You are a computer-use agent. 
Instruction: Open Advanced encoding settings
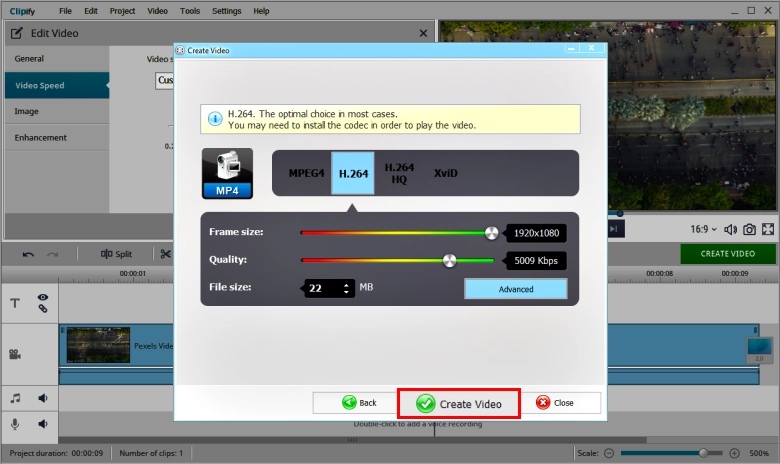[x=515, y=289]
